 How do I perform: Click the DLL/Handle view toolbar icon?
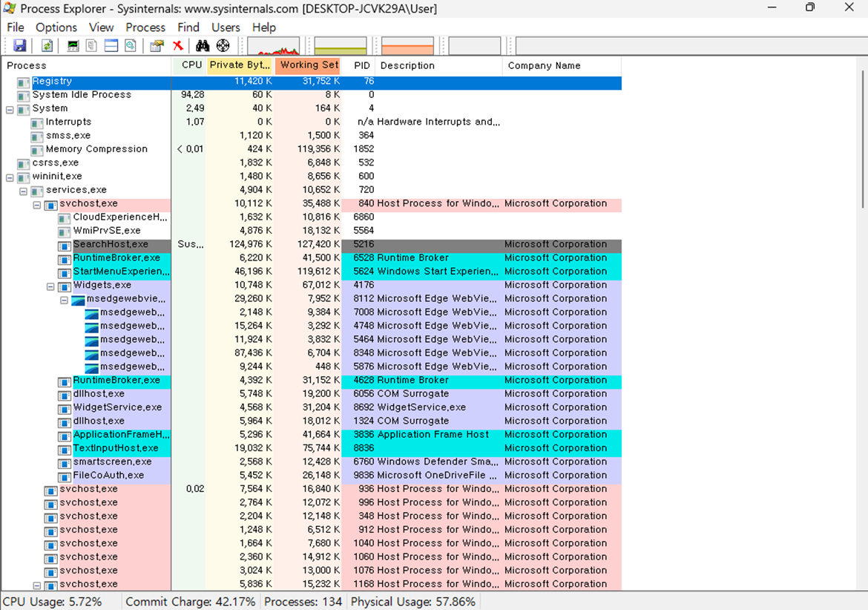click(x=131, y=46)
